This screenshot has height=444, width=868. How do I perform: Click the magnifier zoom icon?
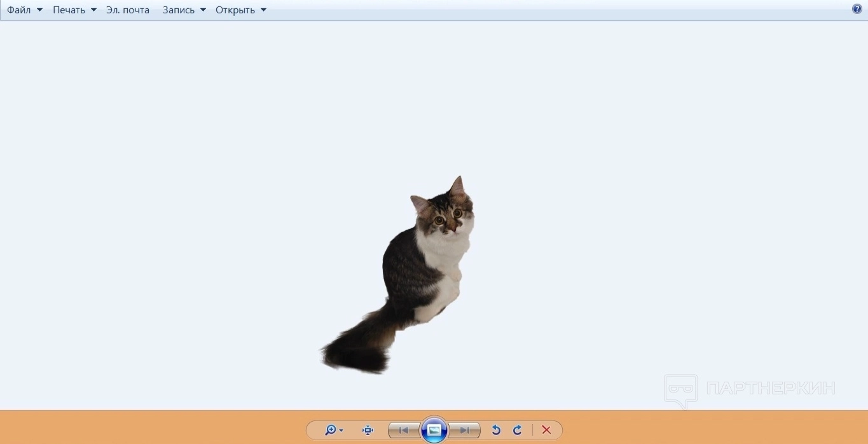click(x=330, y=430)
